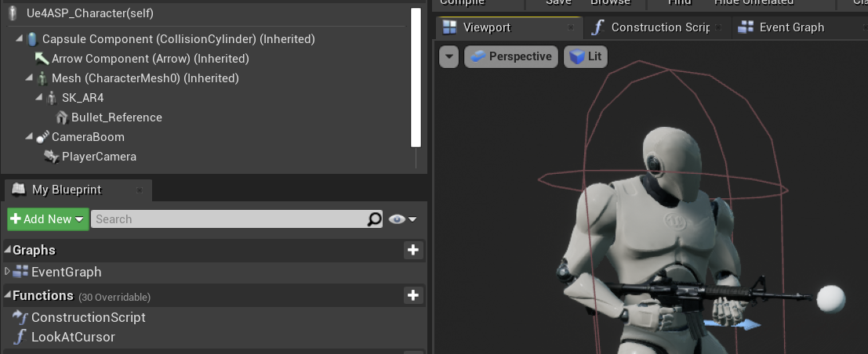Add a new function with plus button

pyautogui.click(x=413, y=295)
